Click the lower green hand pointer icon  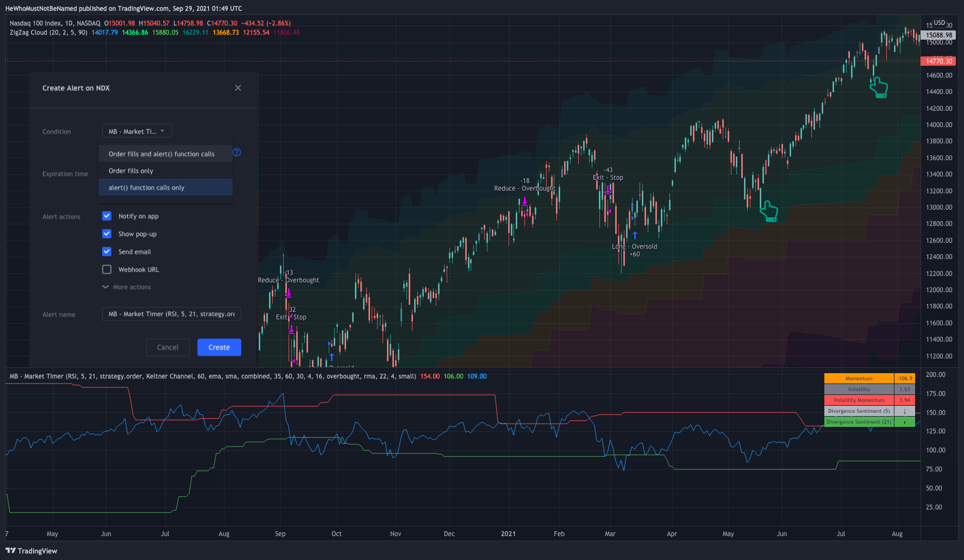pyautogui.click(x=768, y=211)
